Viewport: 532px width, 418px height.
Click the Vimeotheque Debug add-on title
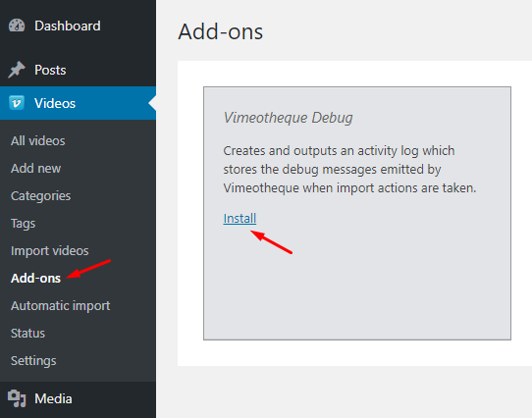288,118
